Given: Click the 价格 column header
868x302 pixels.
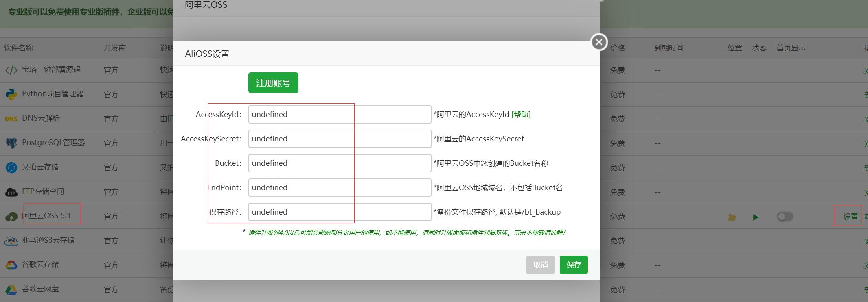Looking at the screenshot, I should 617,48.
